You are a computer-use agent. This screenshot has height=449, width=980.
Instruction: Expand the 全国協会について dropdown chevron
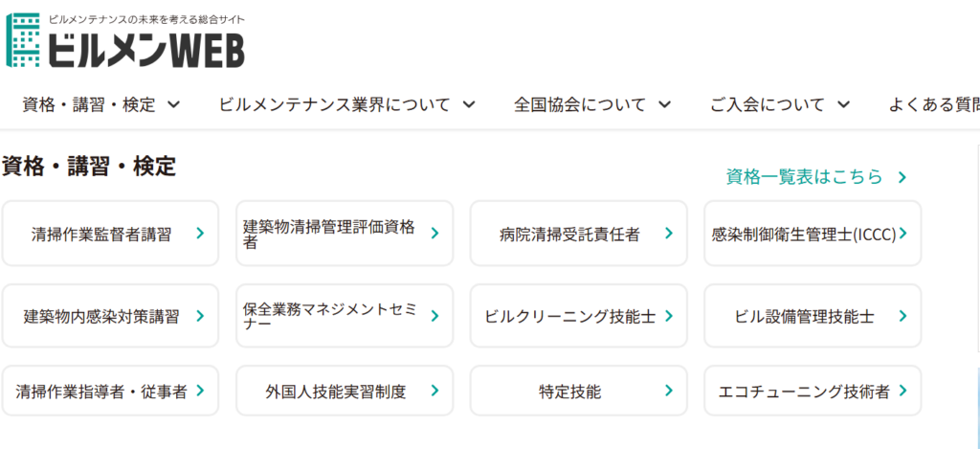tap(664, 104)
